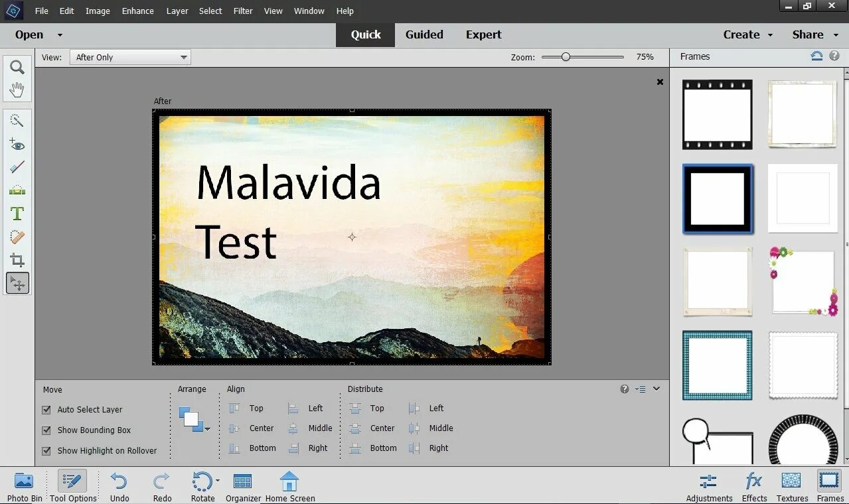Open the View dropdown After Only
Image resolution: width=849 pixels, height=504 pixels.
130,57
